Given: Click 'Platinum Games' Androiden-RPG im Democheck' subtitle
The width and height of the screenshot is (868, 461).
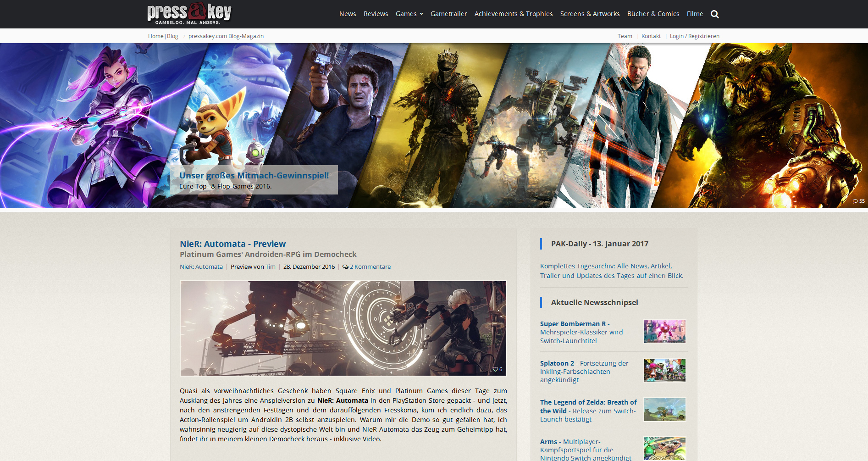Looking at the screenshot, I should [x=268, y=255].
